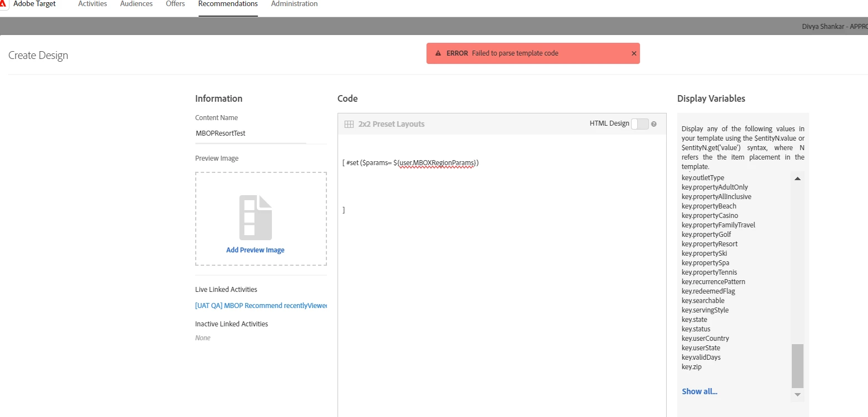This screenshot has height=417, width=868.
Task: Open the UAT QA MBOP linked activity
Action: (x=261, y=306)
